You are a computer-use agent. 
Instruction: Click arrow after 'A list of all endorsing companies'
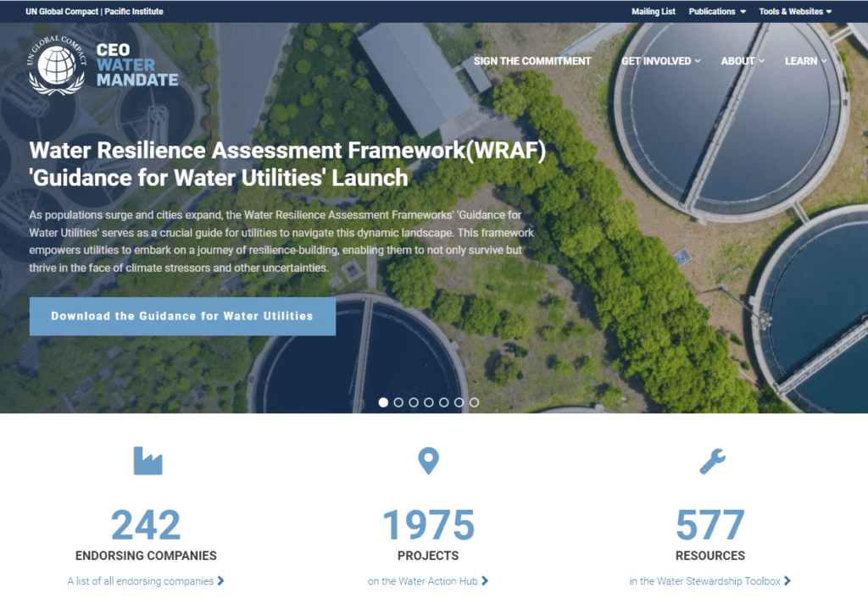coord(221,581)
